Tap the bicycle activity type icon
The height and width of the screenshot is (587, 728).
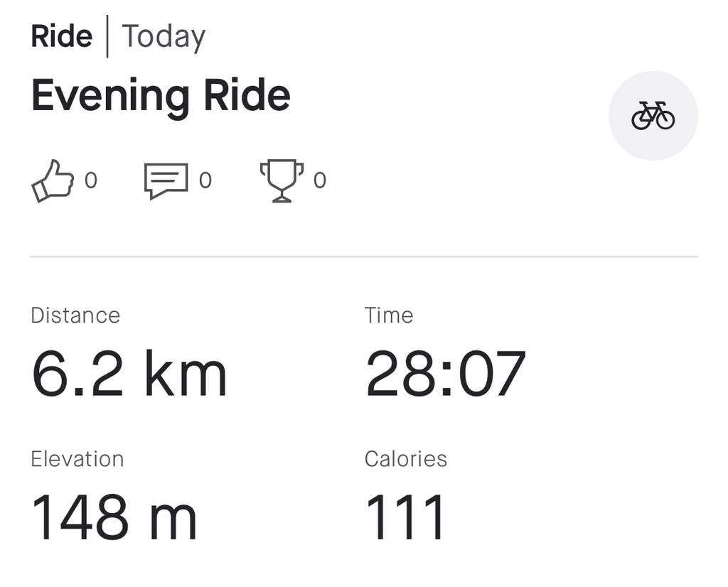coord(653,116)
